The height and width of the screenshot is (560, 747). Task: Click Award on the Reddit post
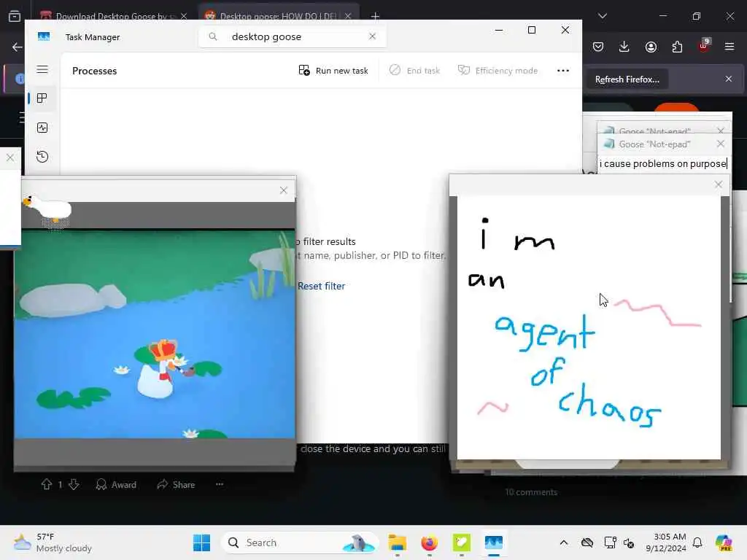(116, 485)
